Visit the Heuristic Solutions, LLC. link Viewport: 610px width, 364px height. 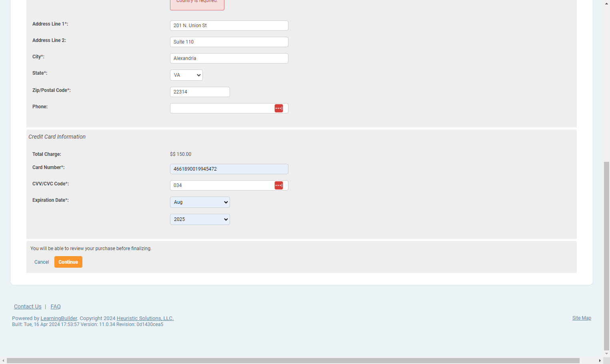click(145, 318)
